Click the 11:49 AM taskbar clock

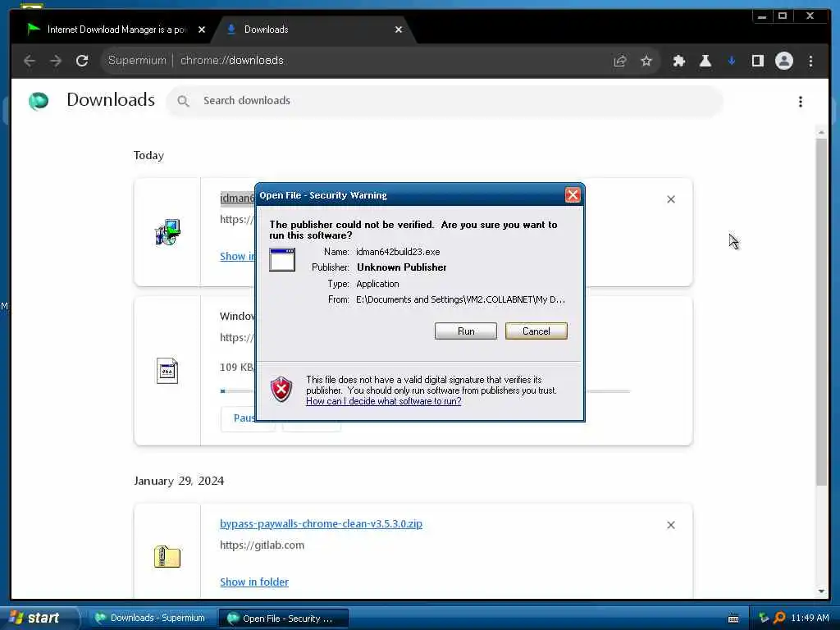tap(810, 619)
